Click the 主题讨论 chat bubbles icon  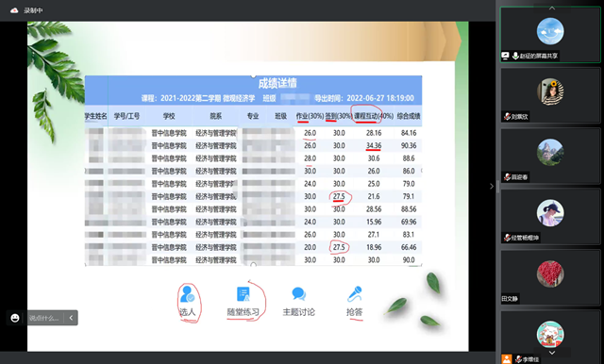[x=298, y=294]
